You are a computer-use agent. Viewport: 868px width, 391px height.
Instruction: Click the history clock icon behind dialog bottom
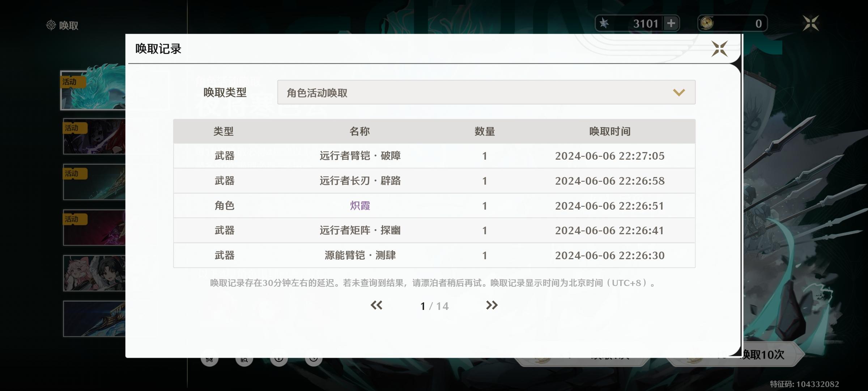click(314, 358)
